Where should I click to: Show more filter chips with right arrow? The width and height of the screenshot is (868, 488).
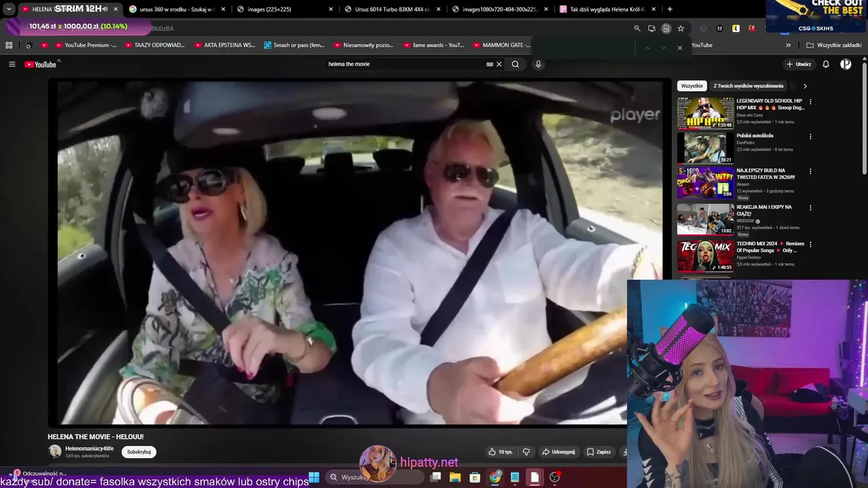(x=805, y=86)
